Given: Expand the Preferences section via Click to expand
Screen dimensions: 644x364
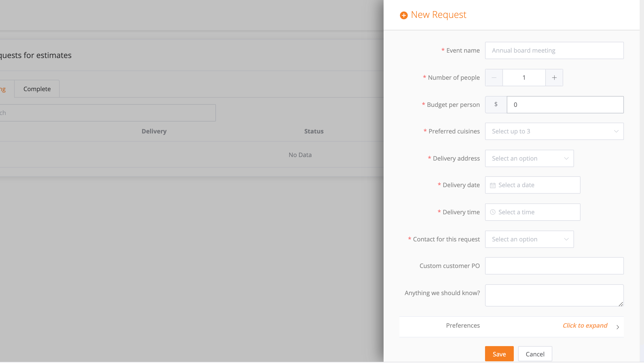Looking at the screenshot, I should coord(585,325).
